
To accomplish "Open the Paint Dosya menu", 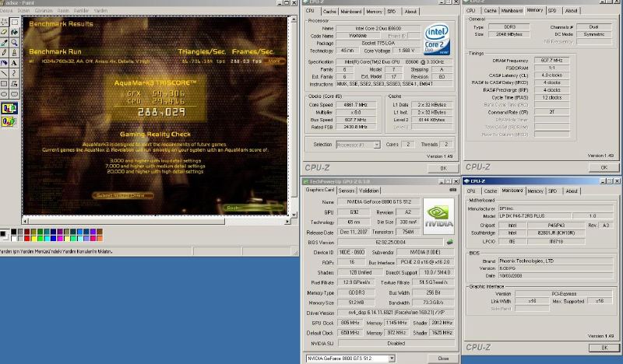I will (6, 12).
